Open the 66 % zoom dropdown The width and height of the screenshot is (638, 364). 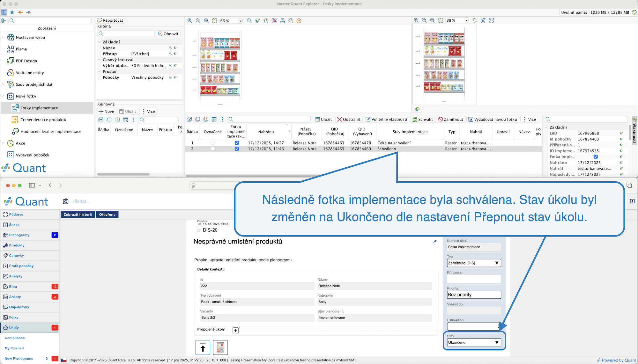point(240,21)
